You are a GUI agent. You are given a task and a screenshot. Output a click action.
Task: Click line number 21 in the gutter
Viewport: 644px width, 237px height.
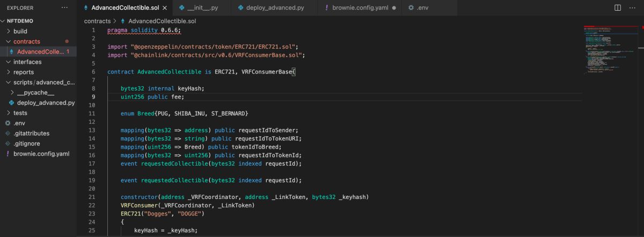[93, 197]
